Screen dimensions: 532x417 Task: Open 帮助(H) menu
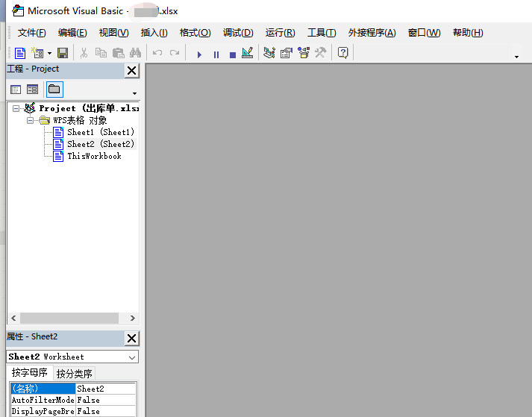(468, 33)
